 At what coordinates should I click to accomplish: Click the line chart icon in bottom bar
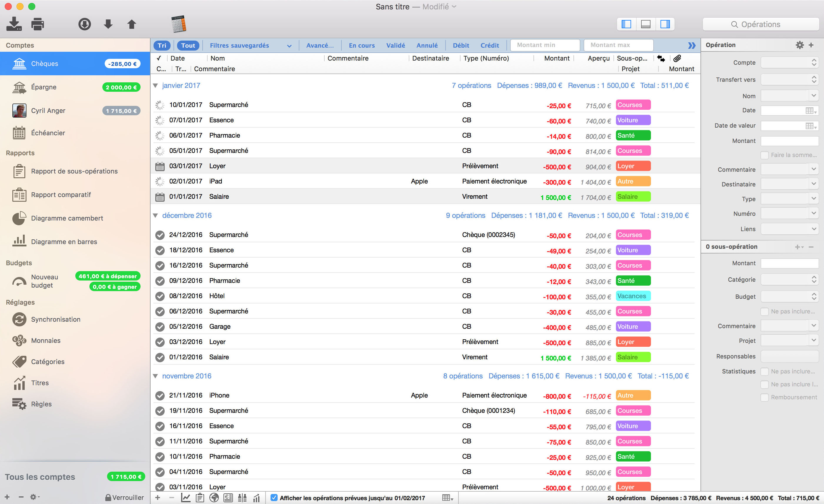(x=186, y=498)
